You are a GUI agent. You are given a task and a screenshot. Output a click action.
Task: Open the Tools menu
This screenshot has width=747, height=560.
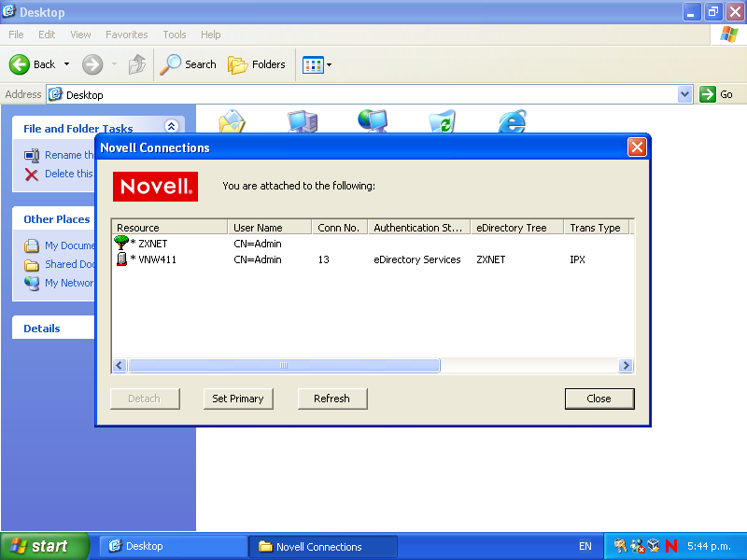pos(175,35)
